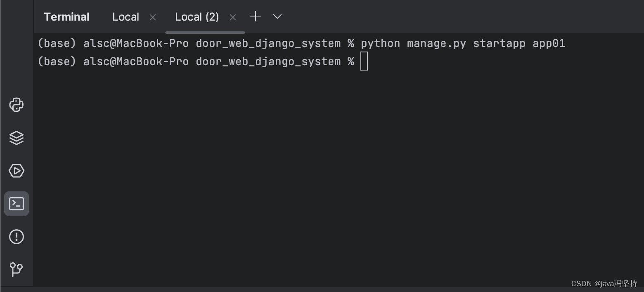This screenshot has width=644, height=292.
Task: Add a new terminal tab with plus
Action: (x=256, y=16)
